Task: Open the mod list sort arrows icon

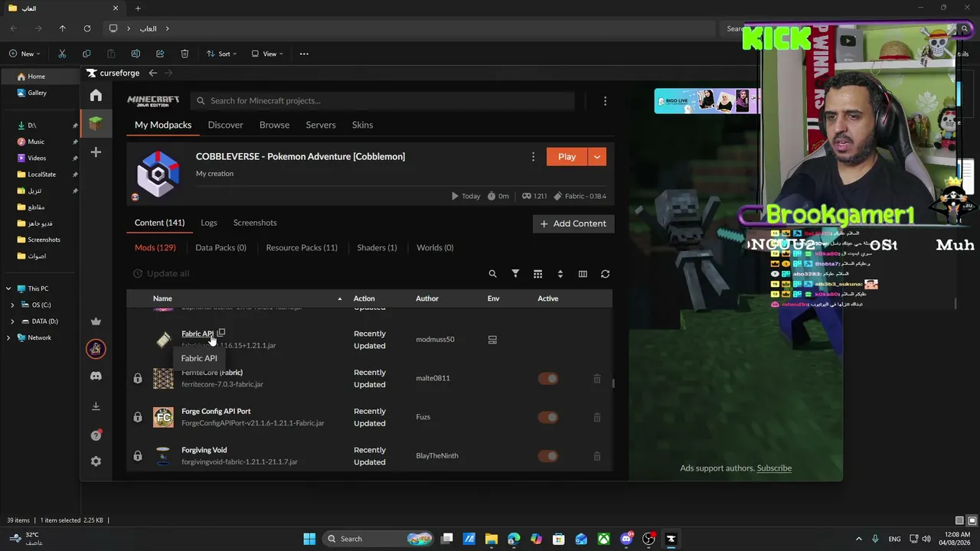Action: [560, 274]
